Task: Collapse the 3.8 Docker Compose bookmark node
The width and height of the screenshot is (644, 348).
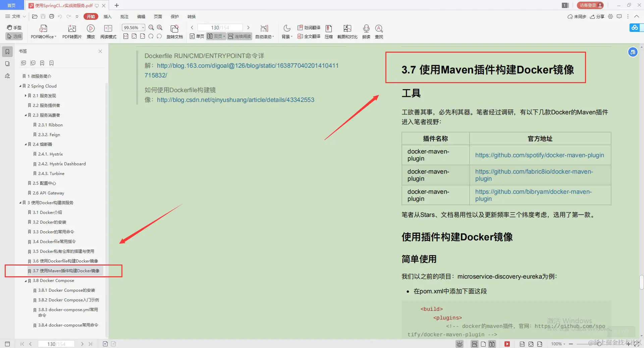Action: pos(25,281)
